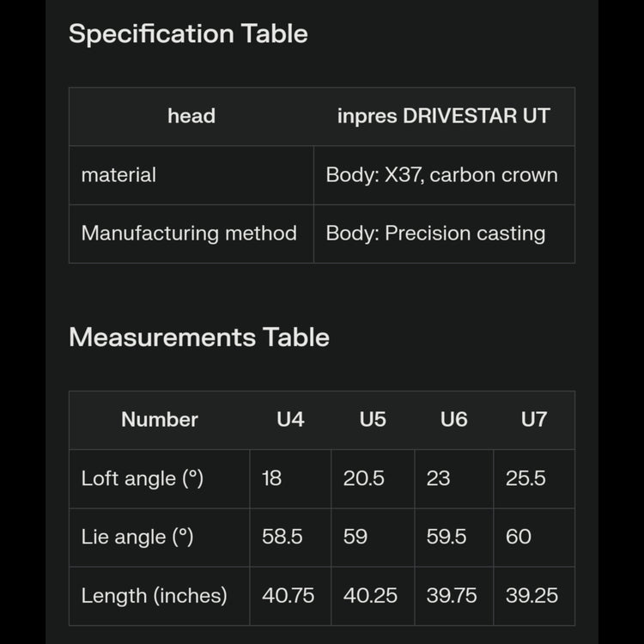Screen dimensions: 644x644
Task: Click the 'inpres DRIVESTAR UT' header cell
Action: [443, 117]
